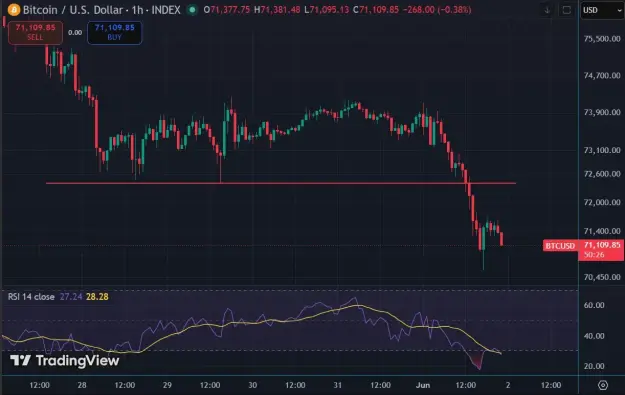
Task: Click the low price L71,095.13 value
Action: click(327, 10)
